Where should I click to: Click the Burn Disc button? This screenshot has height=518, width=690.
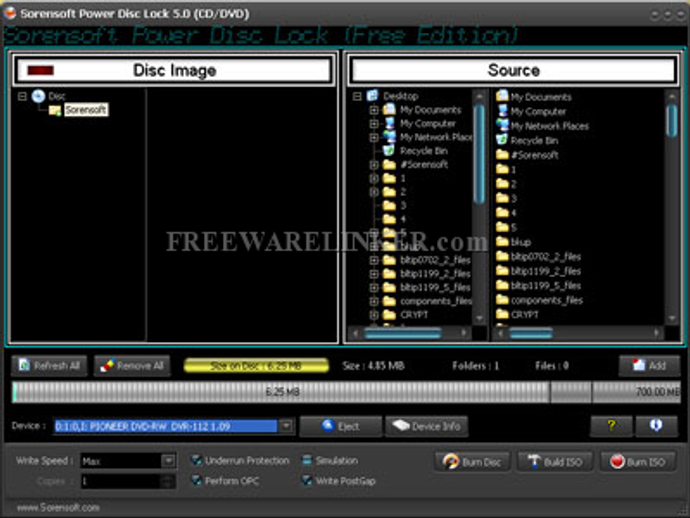[472, 462]
